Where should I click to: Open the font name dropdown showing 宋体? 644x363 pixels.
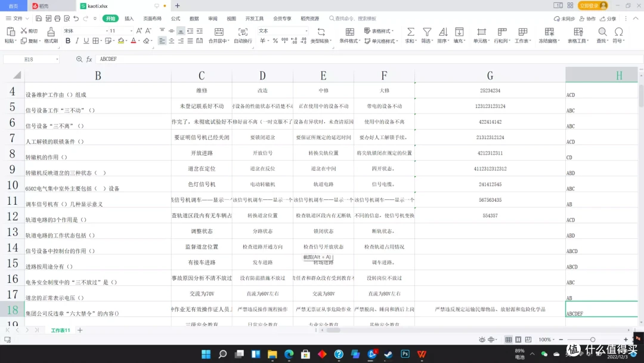[x=107, y=31]
